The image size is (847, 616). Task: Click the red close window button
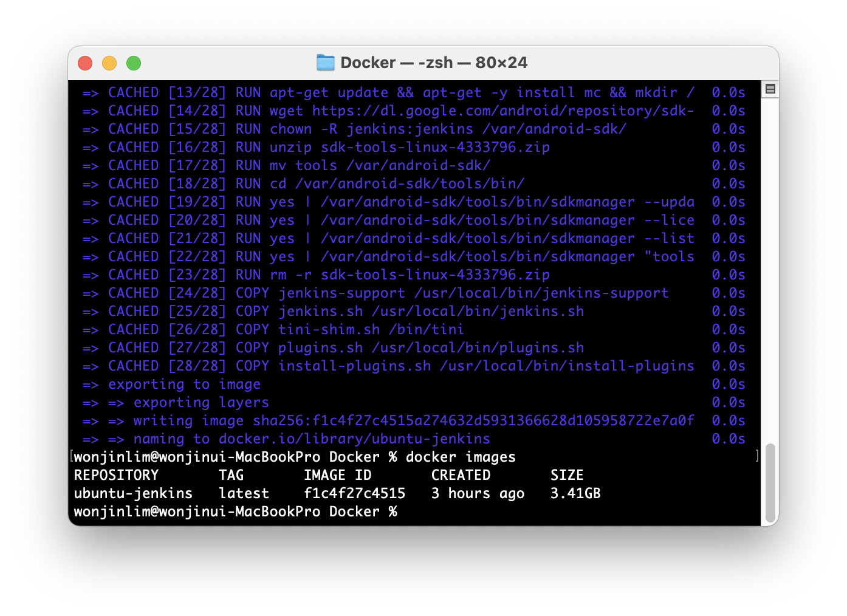[x=85, y=63]
